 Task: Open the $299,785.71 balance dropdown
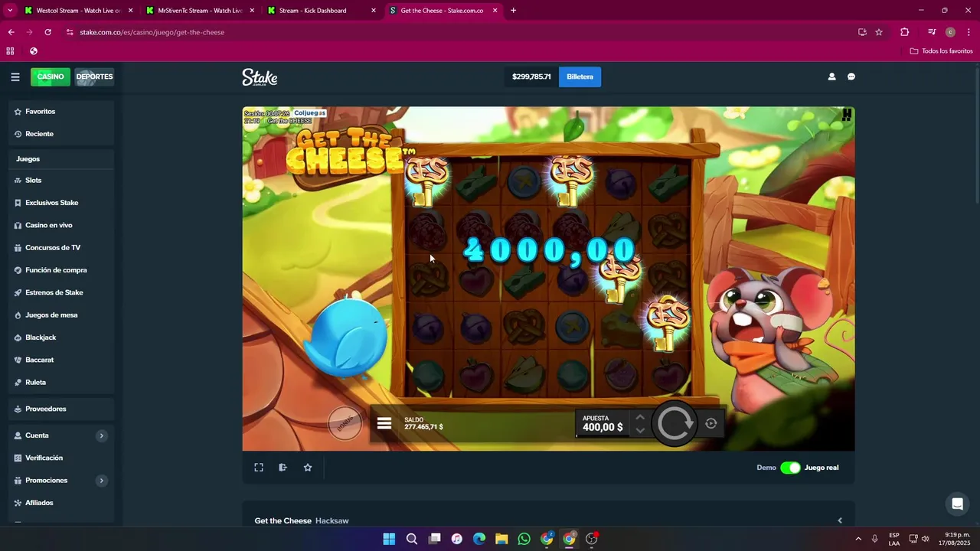(x=531, y=77)
